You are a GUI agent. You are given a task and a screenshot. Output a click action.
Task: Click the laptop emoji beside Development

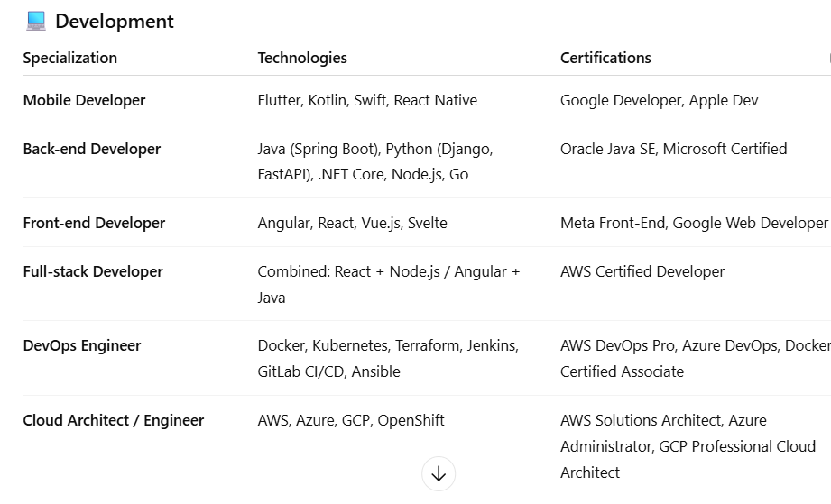point(36,22)
